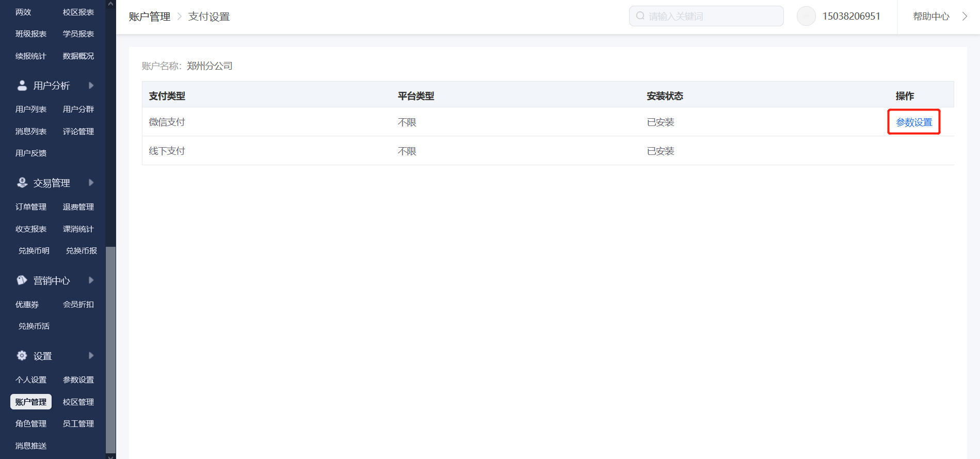The image size is (980, 459).
Task: Click the 平台类型 column header
Action: click(416, 96)
